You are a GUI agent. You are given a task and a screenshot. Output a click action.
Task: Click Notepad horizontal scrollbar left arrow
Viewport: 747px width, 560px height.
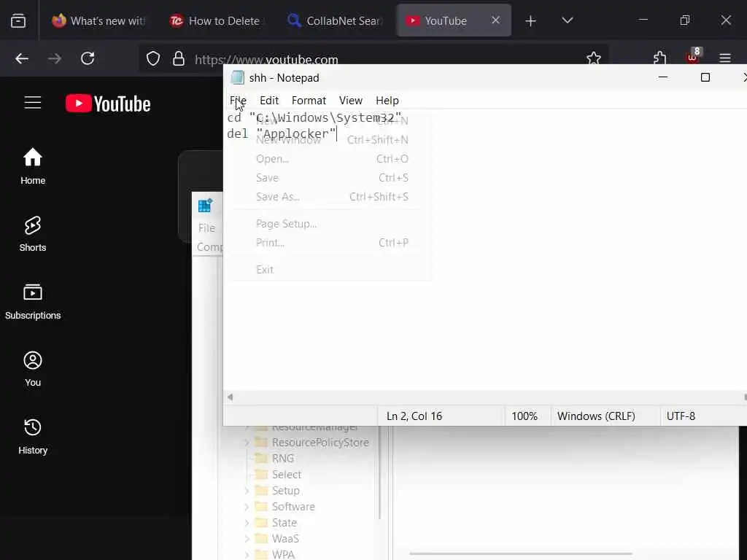pos(230,397)
